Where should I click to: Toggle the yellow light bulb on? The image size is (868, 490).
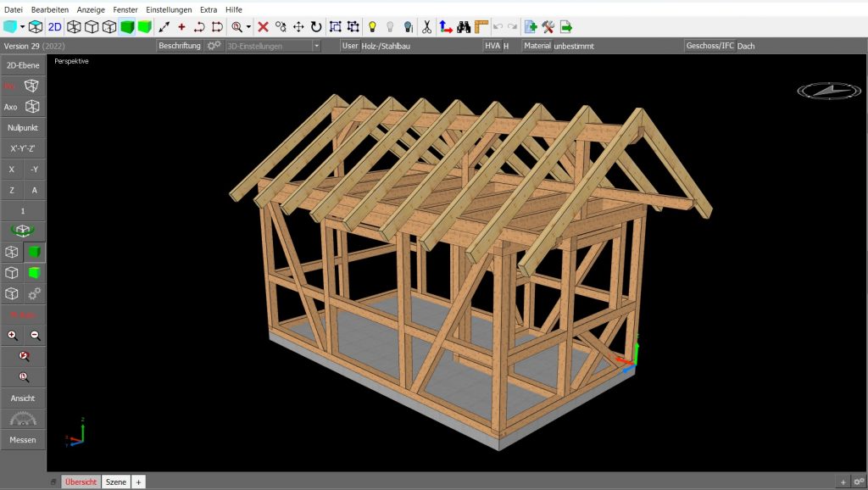[371, 26]
